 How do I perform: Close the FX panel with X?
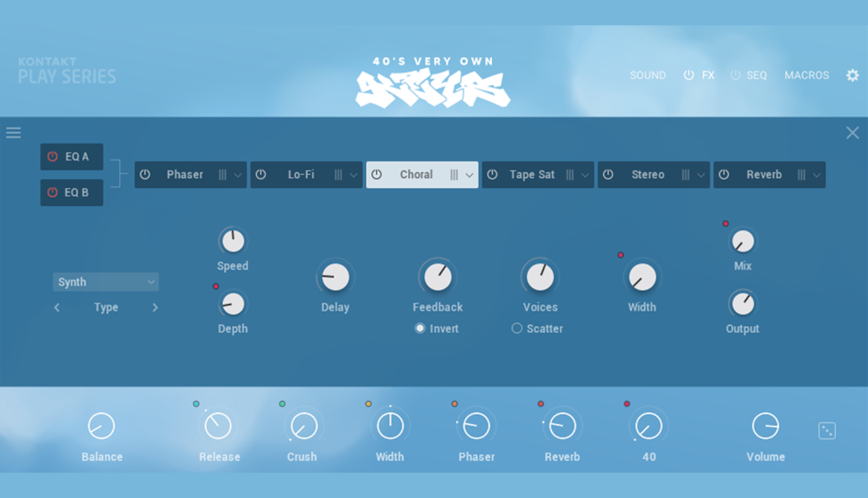[x=852, y=133]
